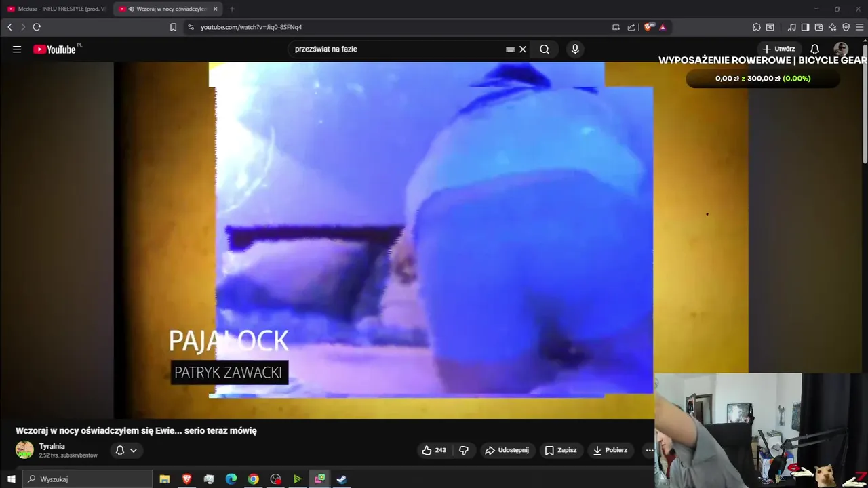Open Brave Rewards triangle icon

(663, 27)
